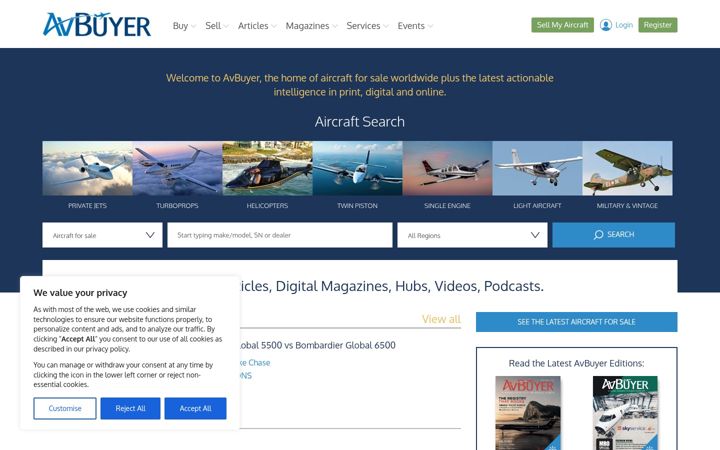Viewport: 720px width, 450px height.
Task: Click the make/model search input field
Action: [x=280, y=235]
